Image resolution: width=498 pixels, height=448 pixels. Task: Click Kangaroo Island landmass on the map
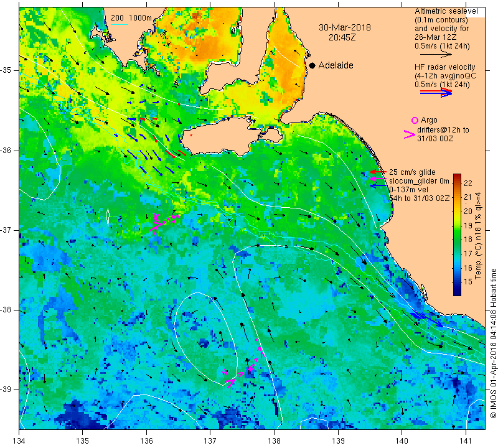click(222, 136)
